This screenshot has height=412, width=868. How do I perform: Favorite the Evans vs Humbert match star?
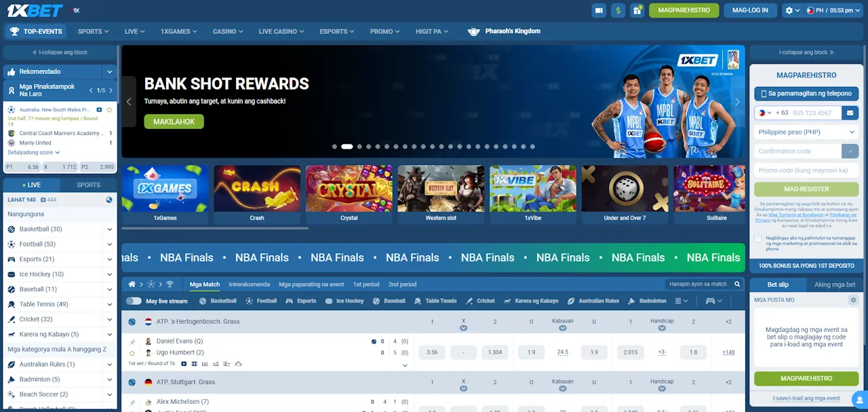pyautogui.click(x=132, y=353)
